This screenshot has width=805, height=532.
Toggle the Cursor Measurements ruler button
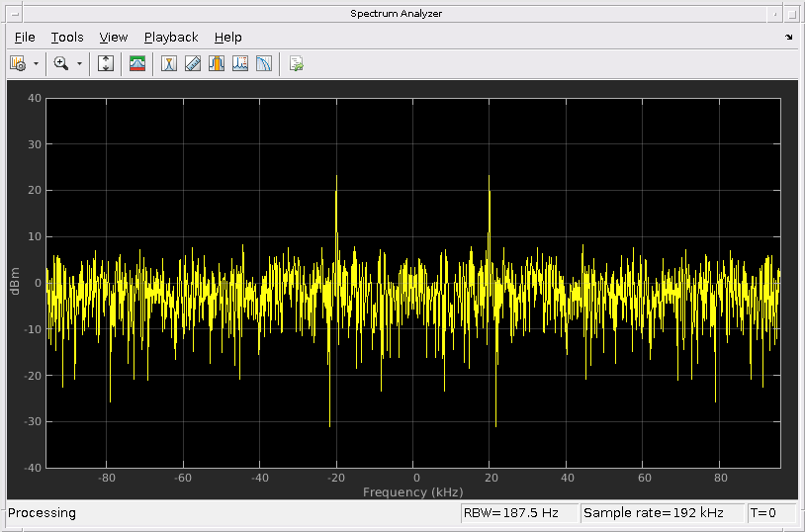(193, 63)
